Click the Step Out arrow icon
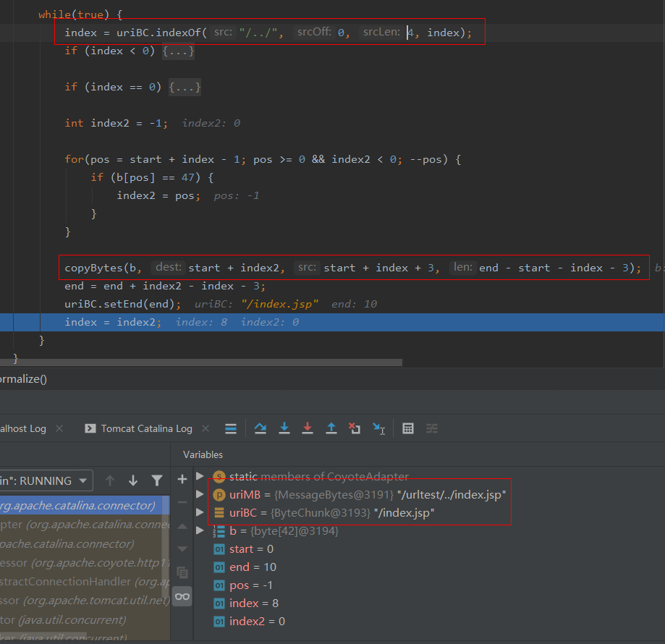This screenshot has height=644, width=665. pos(331,428)
